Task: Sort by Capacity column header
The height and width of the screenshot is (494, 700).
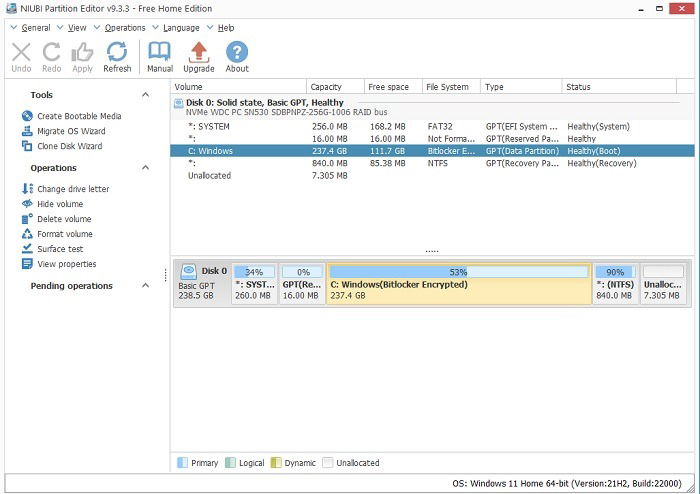Action: tap(335, 87)
